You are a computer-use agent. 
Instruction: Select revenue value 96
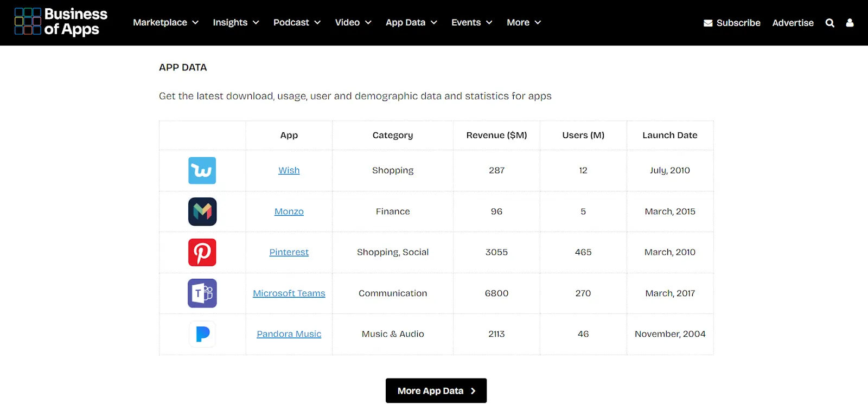[497, 211]
